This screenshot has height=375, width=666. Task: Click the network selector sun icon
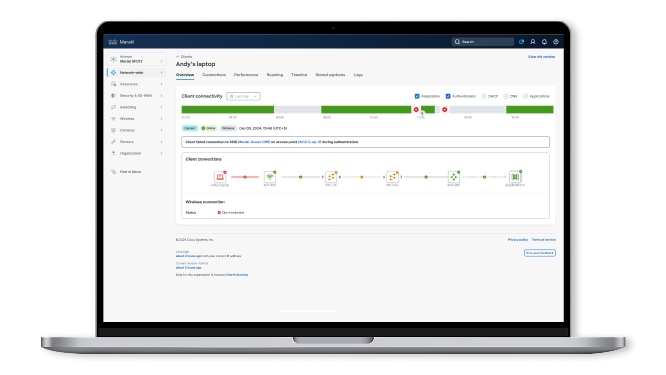point(113,59)
